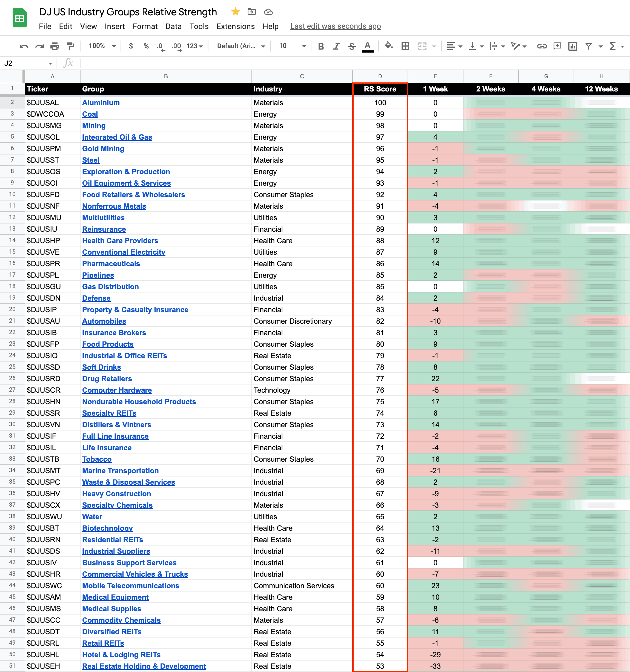The image size is (630, 672).
Task: Increase decimal places icon
Action: pos(177,46)
